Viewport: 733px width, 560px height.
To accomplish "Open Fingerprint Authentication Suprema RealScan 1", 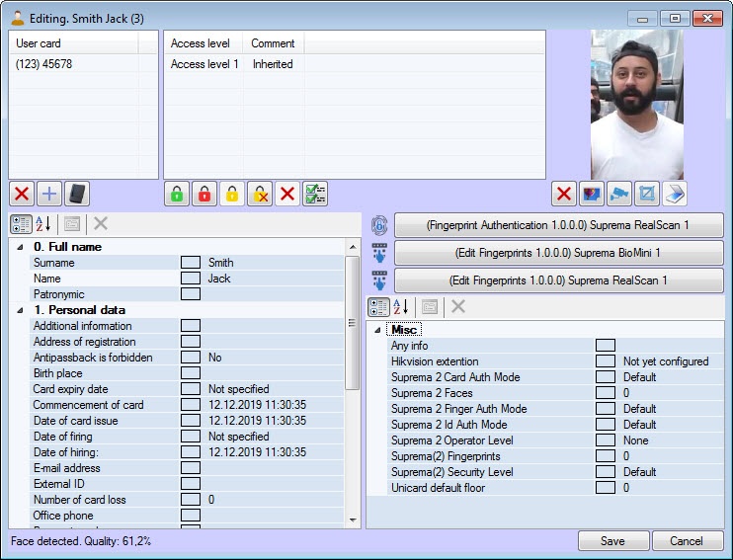I will click(559, 225).
